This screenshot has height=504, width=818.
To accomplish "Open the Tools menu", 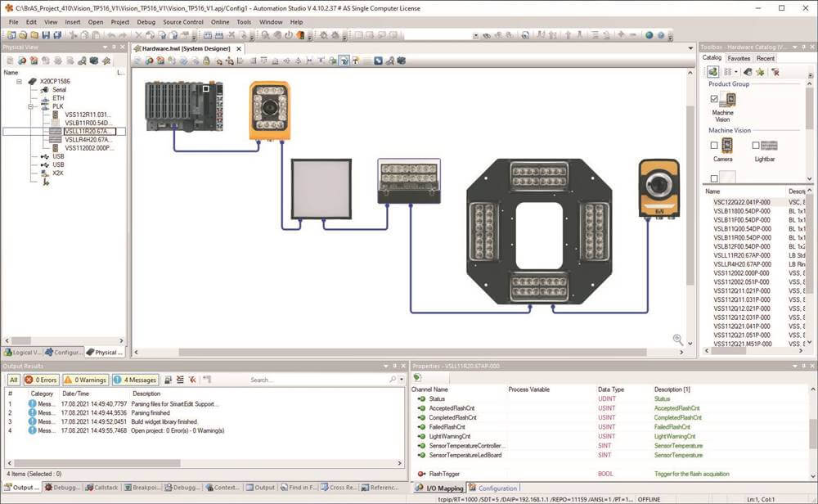I will pyautogui.click(x=244, y=21).
